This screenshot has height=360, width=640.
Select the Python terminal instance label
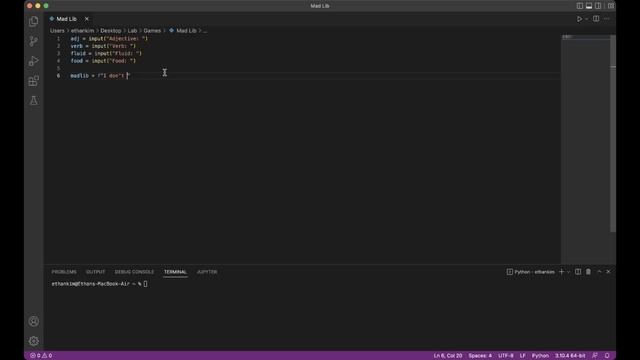[531, 272]
